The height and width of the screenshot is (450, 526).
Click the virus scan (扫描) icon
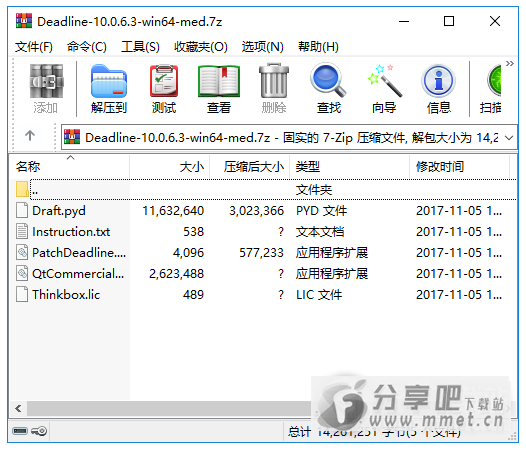pos(493,81)
